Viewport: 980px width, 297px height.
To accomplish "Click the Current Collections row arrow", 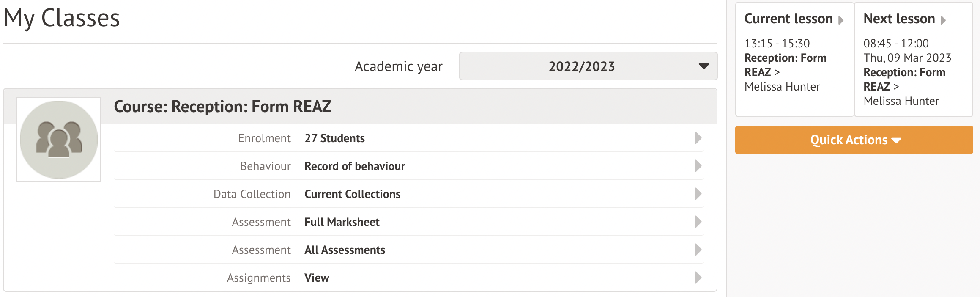I will click(x=698, y=194).
